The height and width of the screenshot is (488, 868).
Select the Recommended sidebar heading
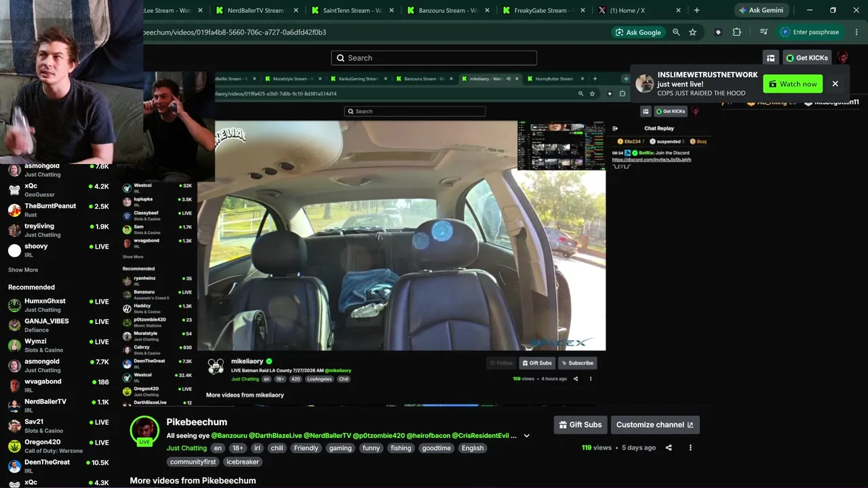click(31, 287)
